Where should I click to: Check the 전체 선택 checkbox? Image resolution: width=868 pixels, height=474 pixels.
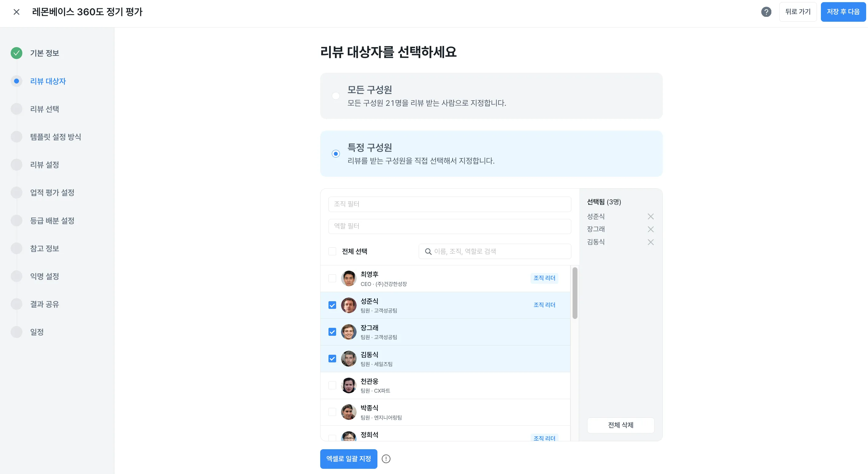(x=332, y=251)
